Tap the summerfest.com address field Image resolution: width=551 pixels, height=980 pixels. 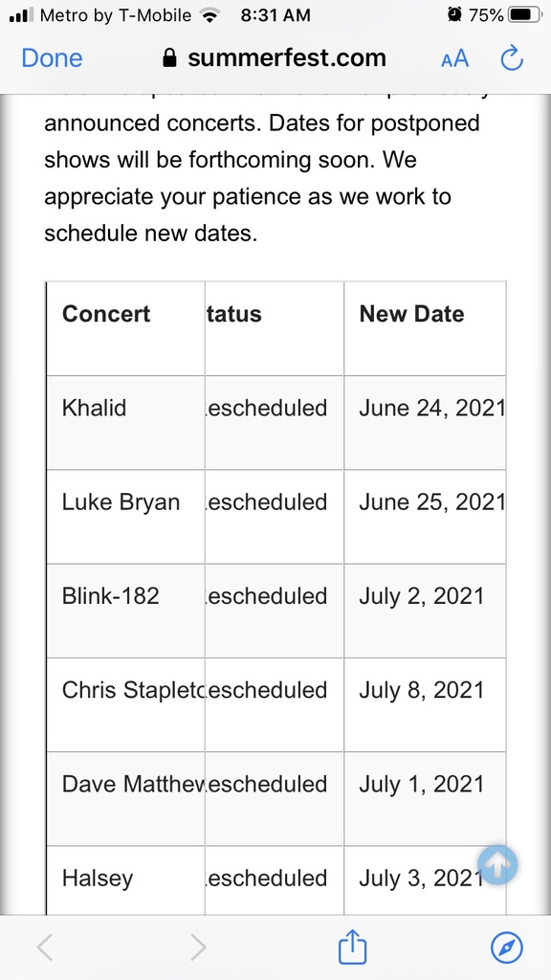click(275, 58)
